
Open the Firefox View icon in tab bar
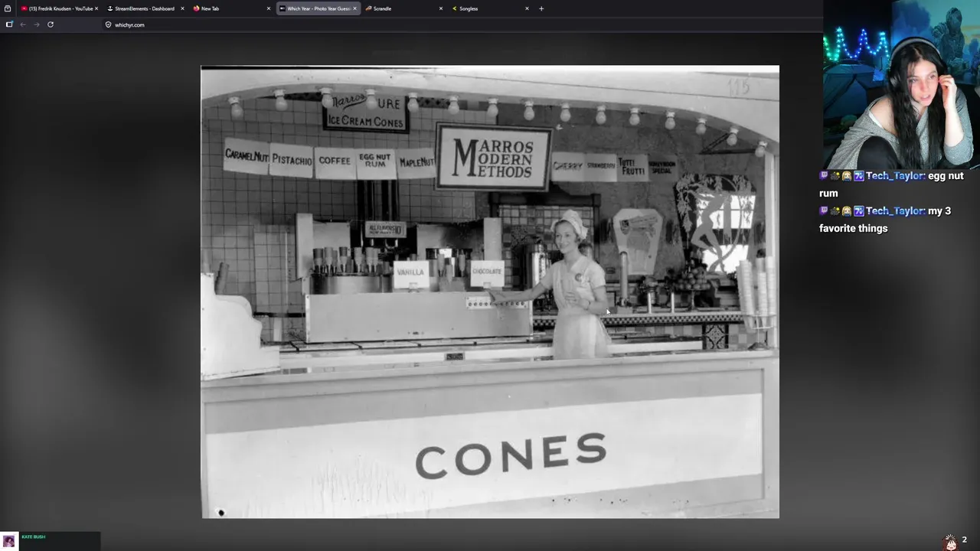[x=8, y=8]
